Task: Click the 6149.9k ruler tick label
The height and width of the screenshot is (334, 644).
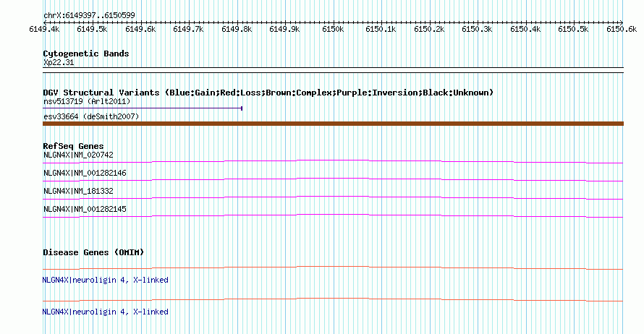Action: coord(284,29)
